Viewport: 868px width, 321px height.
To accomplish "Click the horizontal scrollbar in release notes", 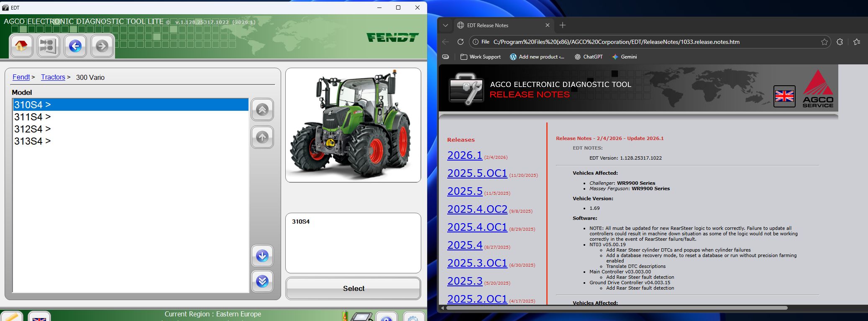I will point(617,308).
